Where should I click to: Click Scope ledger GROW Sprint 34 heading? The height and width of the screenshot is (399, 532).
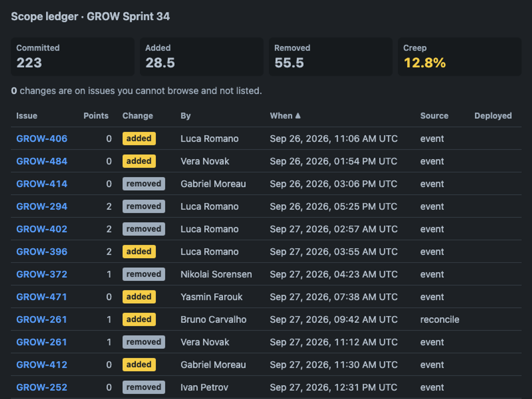[x=90, y=17]
